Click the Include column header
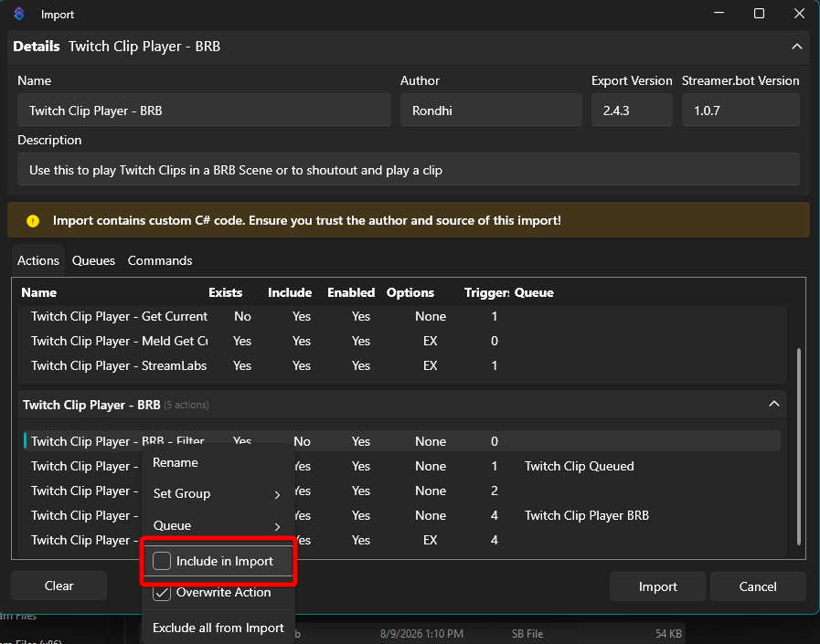 tap(290, 292)
